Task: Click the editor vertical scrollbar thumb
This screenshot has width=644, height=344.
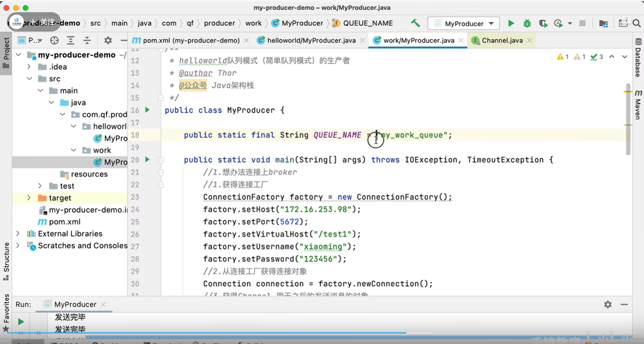Action: (628, 119)
